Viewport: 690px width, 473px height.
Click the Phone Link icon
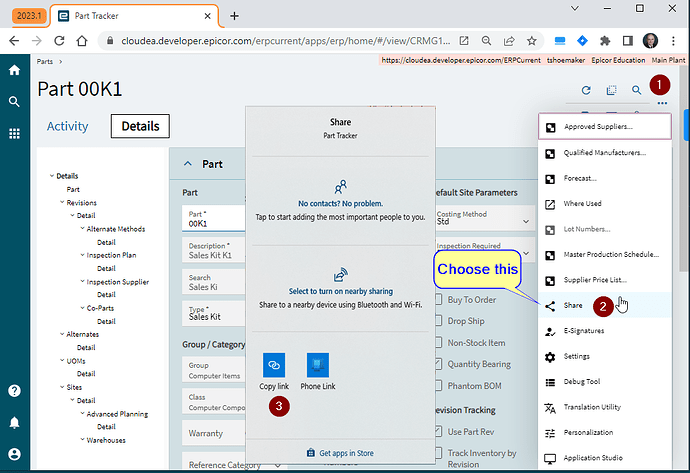point(318,365)
